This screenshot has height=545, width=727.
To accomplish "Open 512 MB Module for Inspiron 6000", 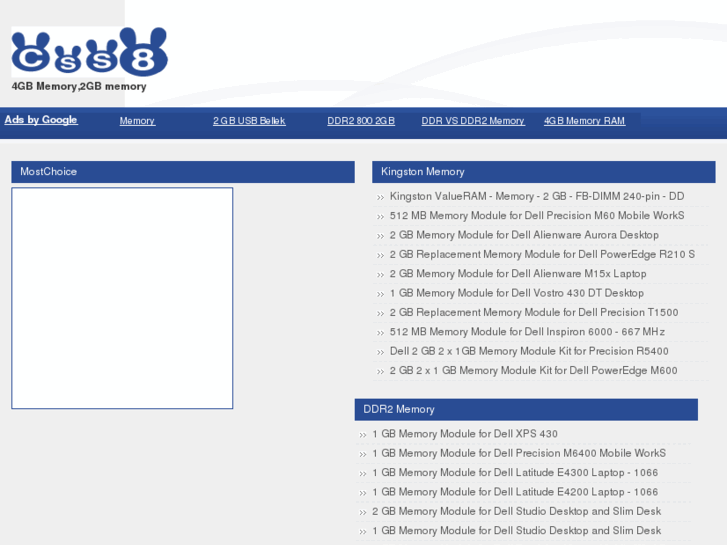I will pyautogui.click(x=527, y=332).
